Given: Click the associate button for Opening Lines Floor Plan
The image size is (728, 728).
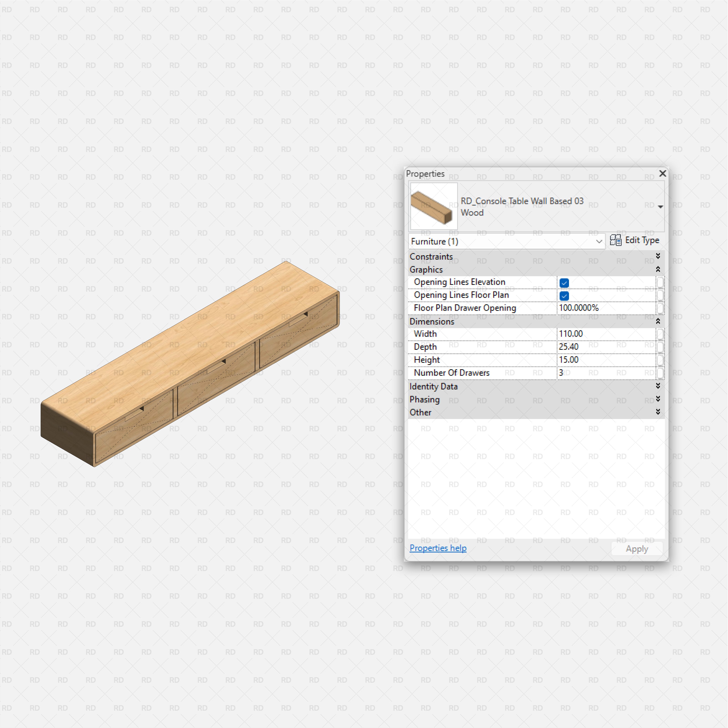Looking at the screenshot, I should pyautogui.click(x=660, y=296).
